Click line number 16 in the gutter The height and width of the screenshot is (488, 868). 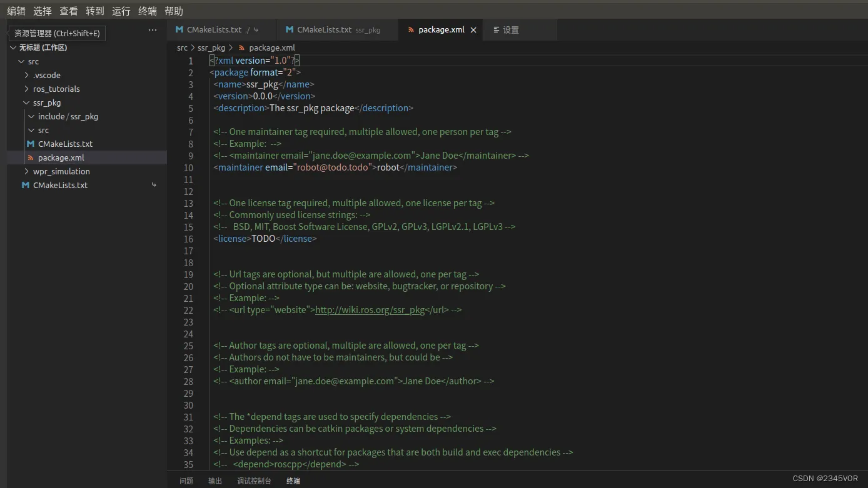pos(188,239)
